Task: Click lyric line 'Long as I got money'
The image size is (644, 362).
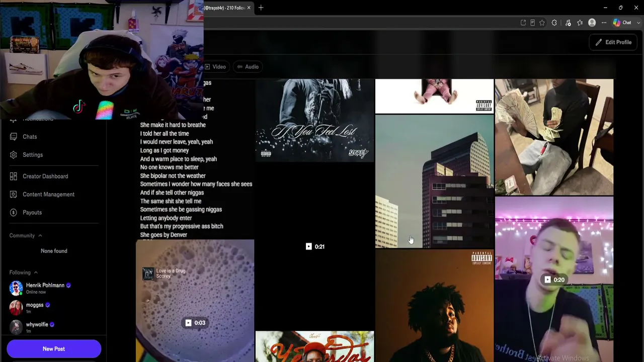Action: (x=165, y=150)
